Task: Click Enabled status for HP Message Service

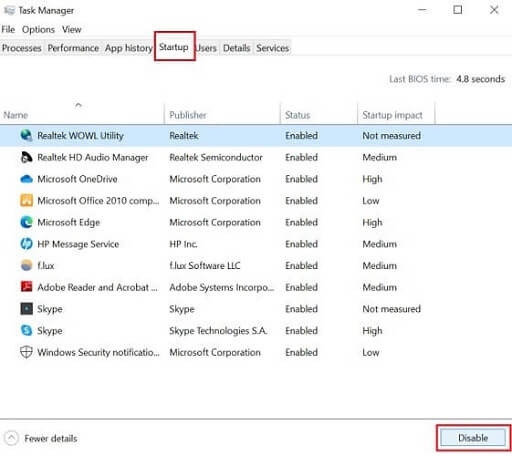Action: click(302, 244)
